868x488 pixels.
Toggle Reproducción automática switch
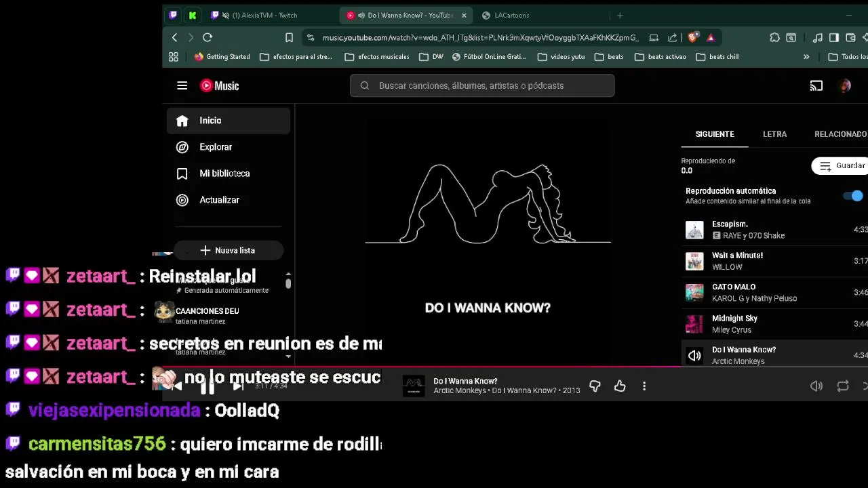853,196
